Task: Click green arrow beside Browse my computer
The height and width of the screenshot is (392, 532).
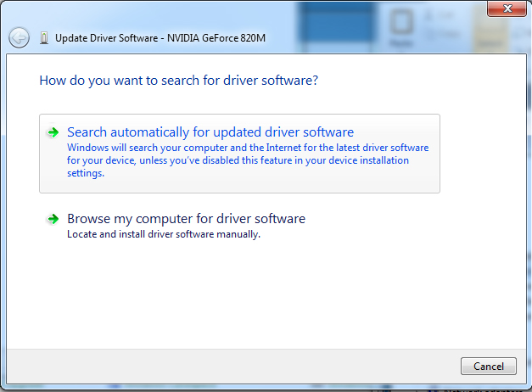Action: pos(53,219)
